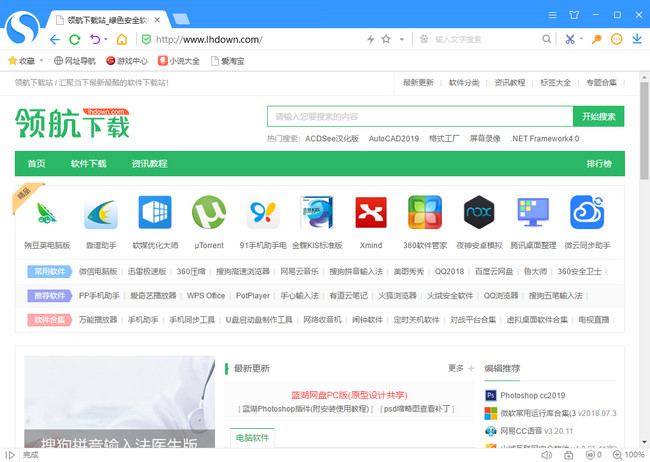
Task: Click the search magnifier icon
Action: (547, 39)
